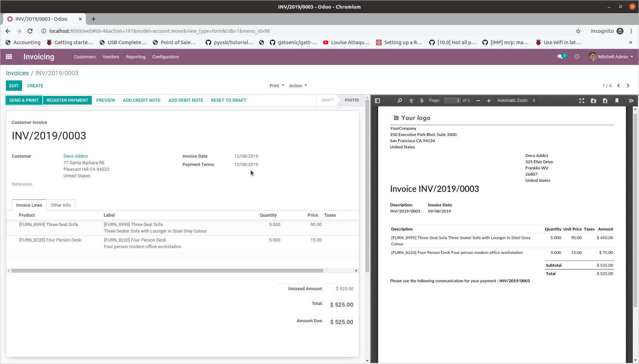Click PDF preview vertical scrollbar

click(x=635, y=210)
